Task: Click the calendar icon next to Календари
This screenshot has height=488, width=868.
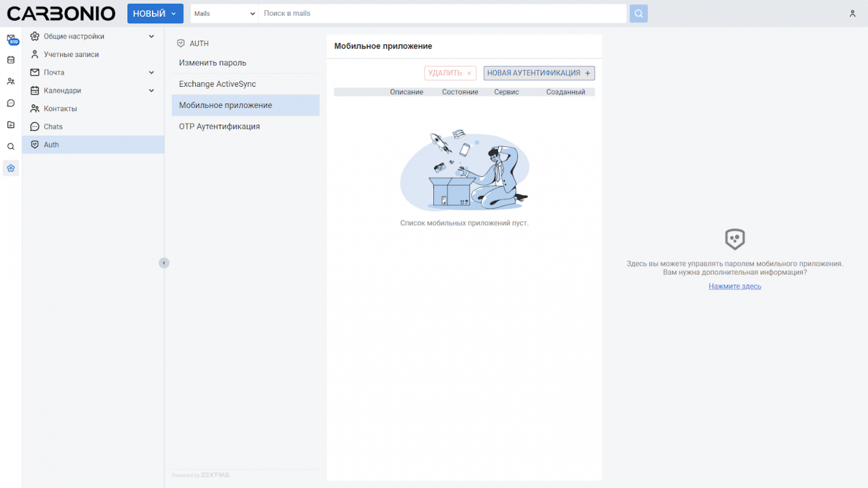Action: point(34,90)
